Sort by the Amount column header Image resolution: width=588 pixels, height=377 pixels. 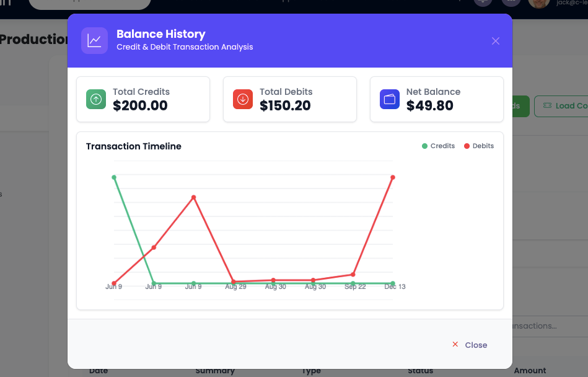tap(530, 371)
